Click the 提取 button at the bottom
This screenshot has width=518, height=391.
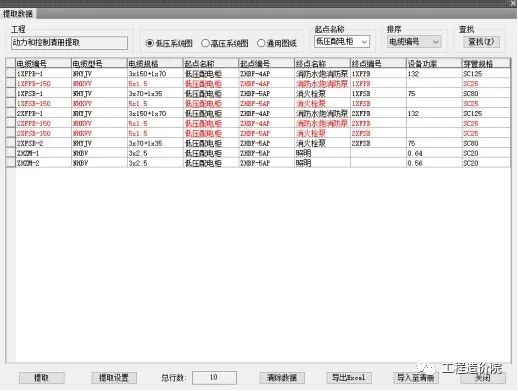pyautogui.click(x=42, y=378)
